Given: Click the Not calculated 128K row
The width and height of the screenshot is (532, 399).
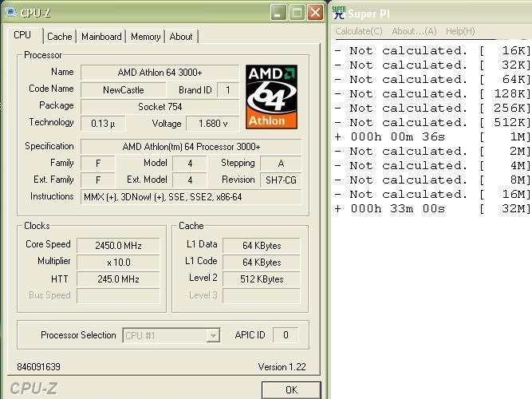Looking at the screenshot, I should pyautogui.click(x=432, y=93).
